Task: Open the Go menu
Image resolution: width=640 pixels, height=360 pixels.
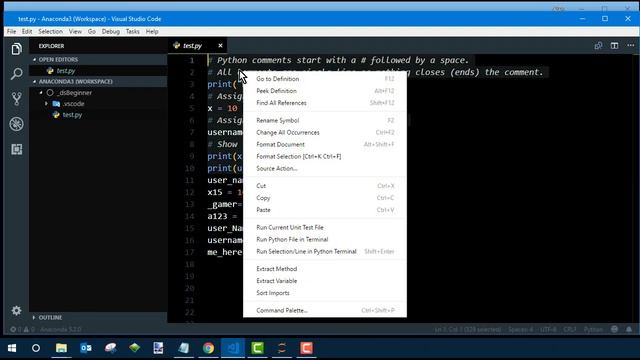Action: coord(92,31)
